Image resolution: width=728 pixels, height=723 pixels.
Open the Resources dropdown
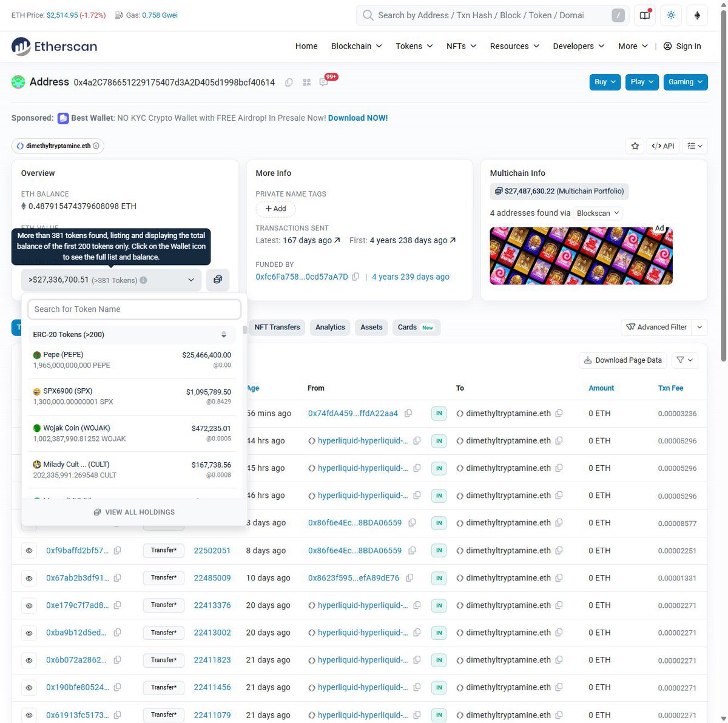(514, 46)
